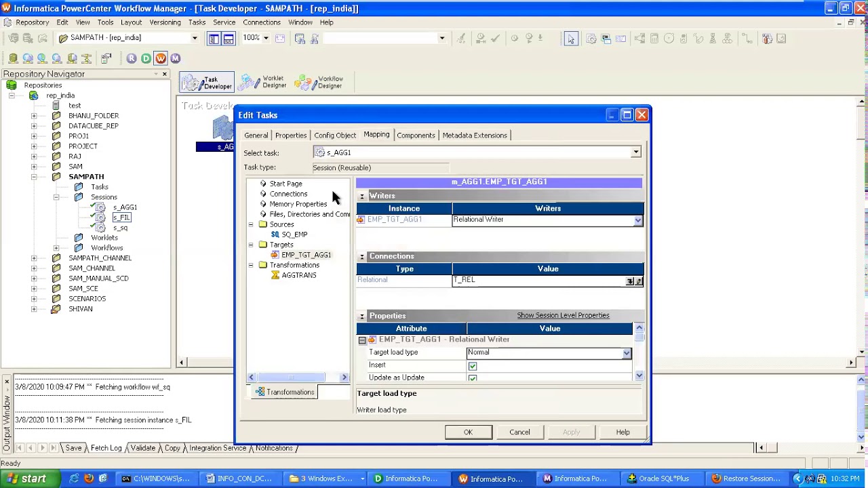This screenshot has height=488, width=868.
Task: Collapse the EMP_TGT_AGG1 - Relational Writer group
Action: (362, 340)
